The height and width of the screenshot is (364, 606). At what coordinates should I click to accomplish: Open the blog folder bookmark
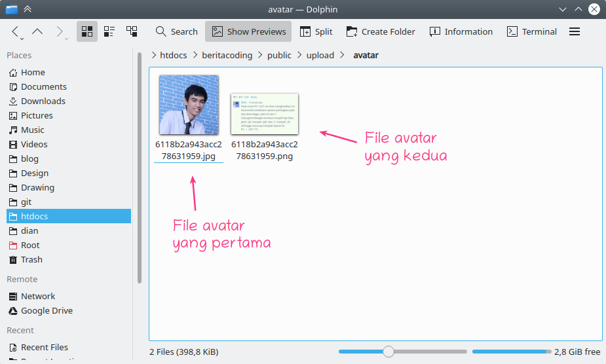[x=69, y=159]
